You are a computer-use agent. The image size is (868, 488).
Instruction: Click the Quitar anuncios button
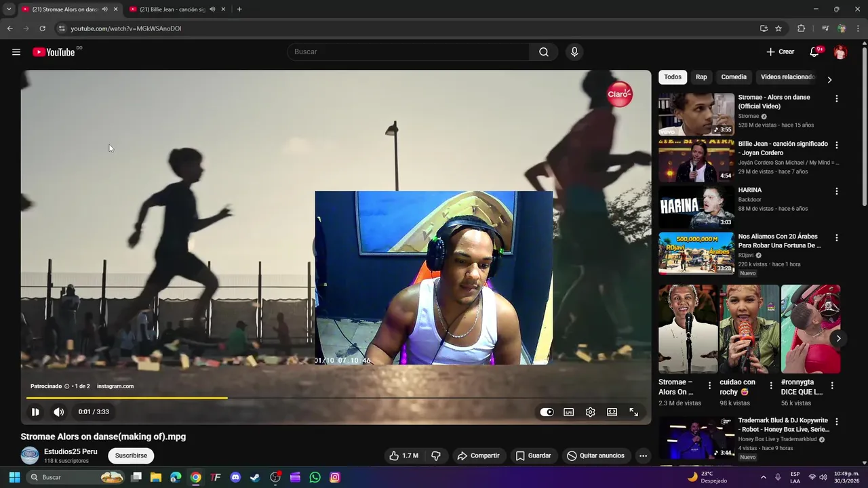(x=595, y=455)
